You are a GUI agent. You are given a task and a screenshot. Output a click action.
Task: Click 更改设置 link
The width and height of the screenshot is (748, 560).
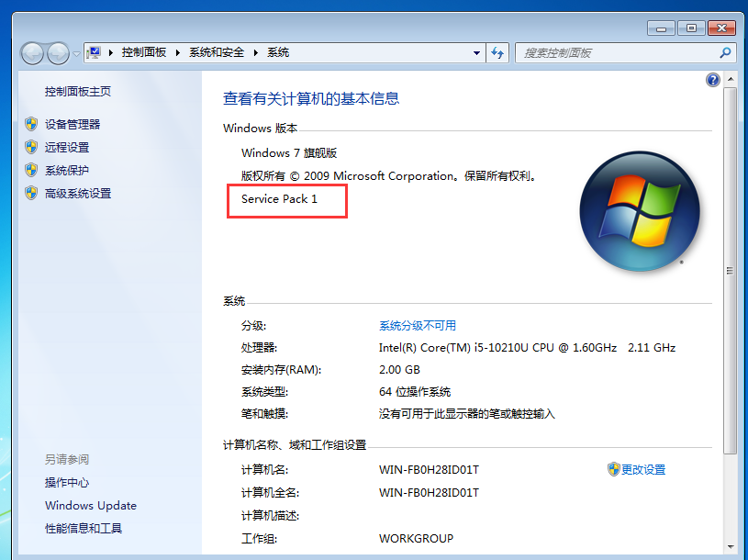tap(643, 469)
